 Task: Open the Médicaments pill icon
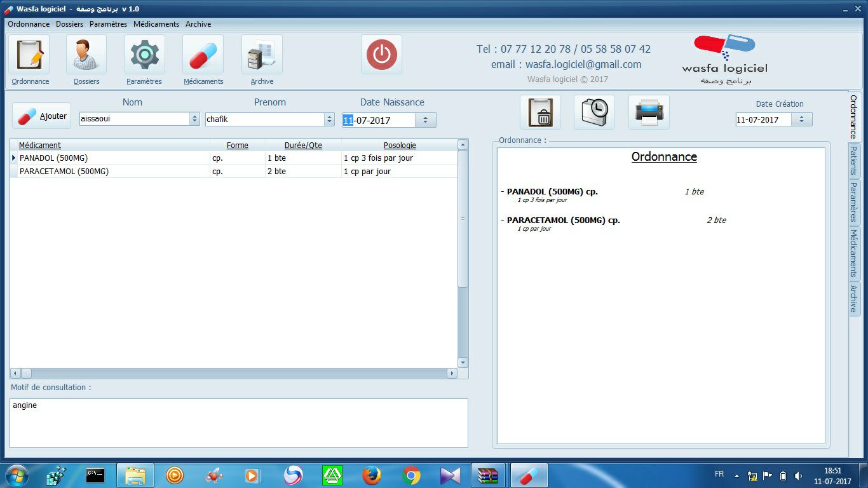[x=203, y=55]
